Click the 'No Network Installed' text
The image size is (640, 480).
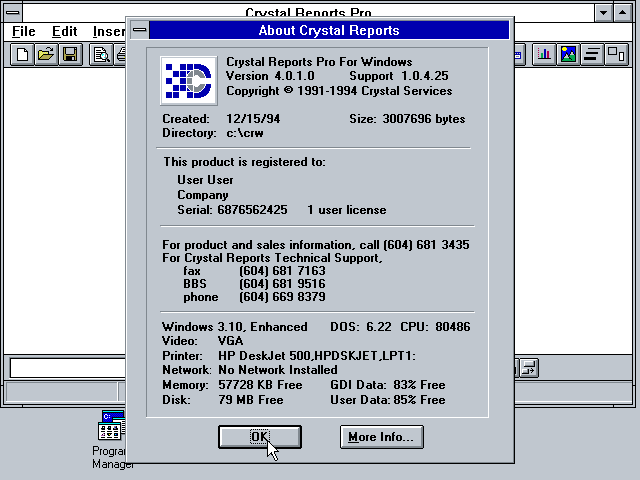click(x=278, y=370)
